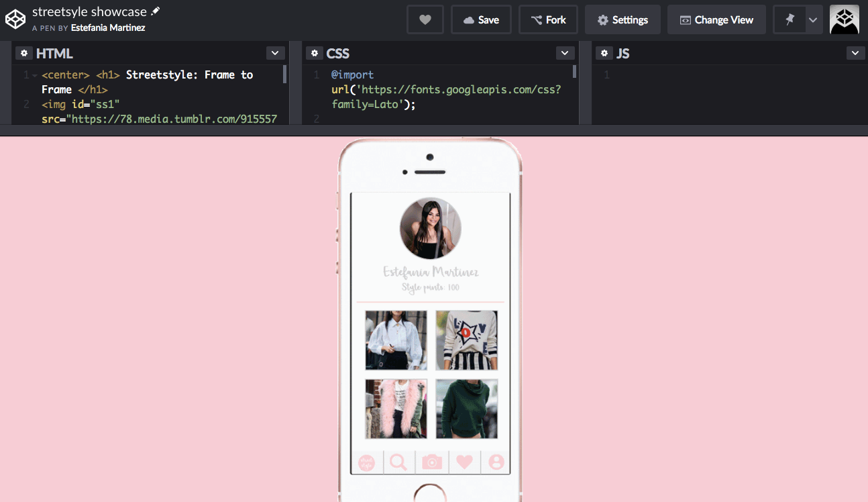
Task: Expand CSS panel dropdown arrow
Action: (x=565, y=53)
